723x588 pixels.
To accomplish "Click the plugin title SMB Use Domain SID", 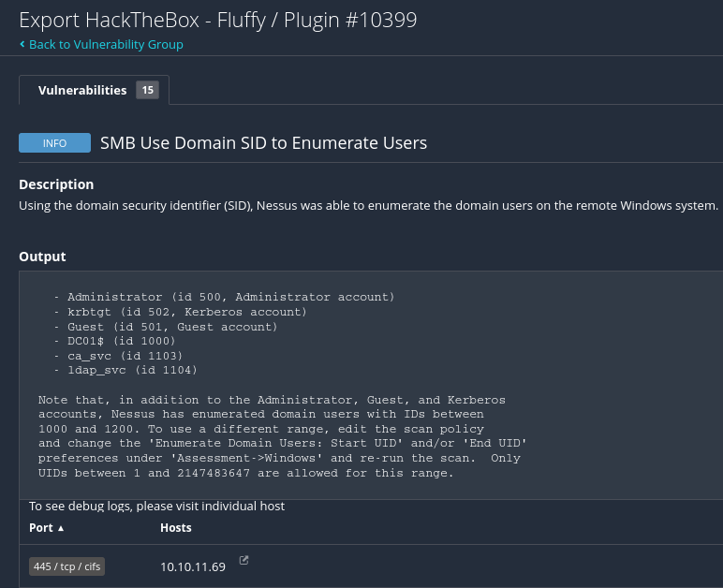I will point(264,143).
